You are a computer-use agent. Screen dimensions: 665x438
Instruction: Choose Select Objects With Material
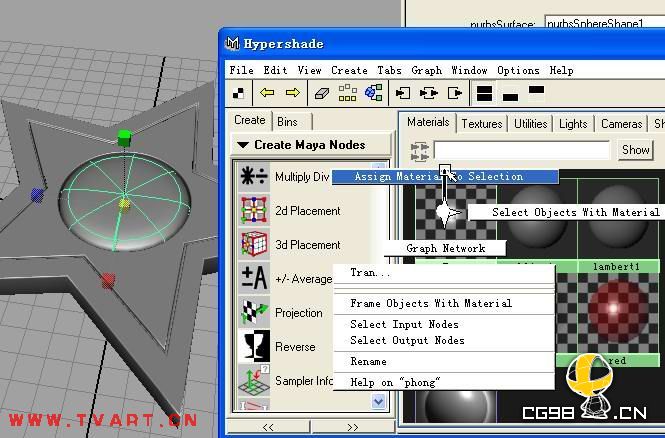click(x=567, y=212)
